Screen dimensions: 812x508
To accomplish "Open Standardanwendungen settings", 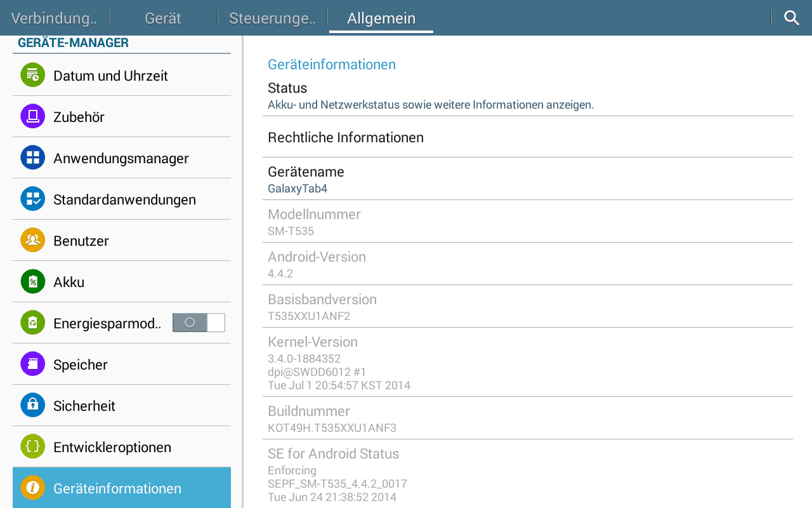I will pyautogui.click(x=122, y=199).
